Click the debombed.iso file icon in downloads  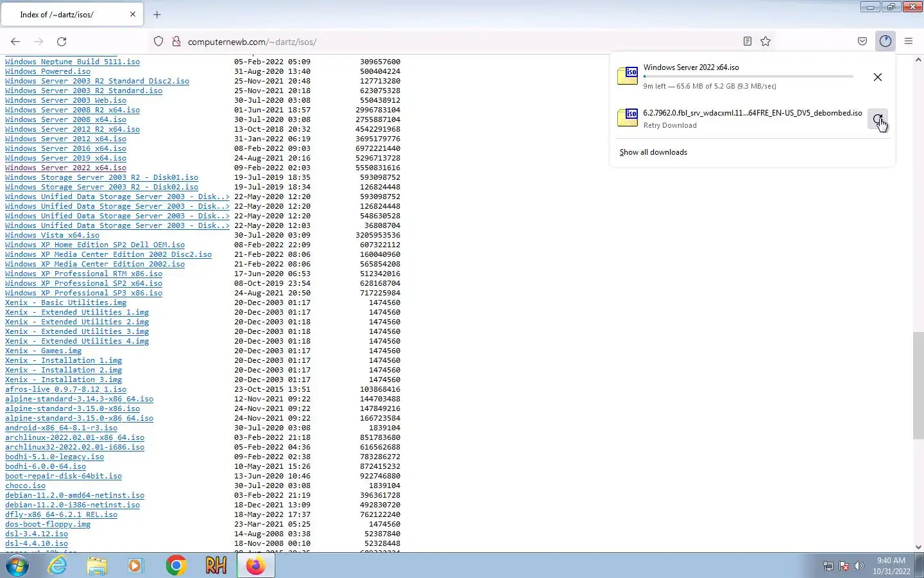[x=628, y=118]
